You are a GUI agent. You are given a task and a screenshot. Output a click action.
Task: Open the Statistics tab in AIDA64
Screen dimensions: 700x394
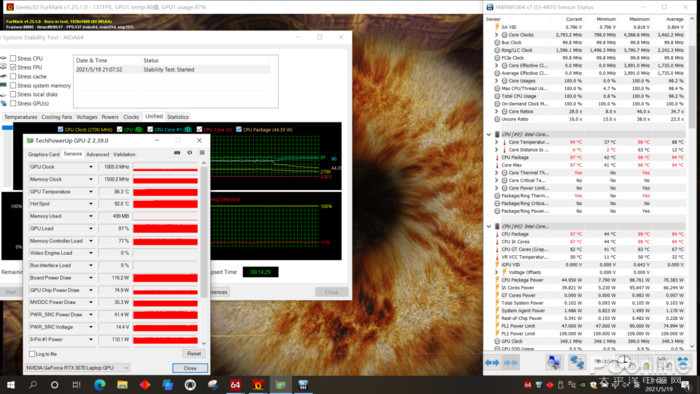coord(178,117)
